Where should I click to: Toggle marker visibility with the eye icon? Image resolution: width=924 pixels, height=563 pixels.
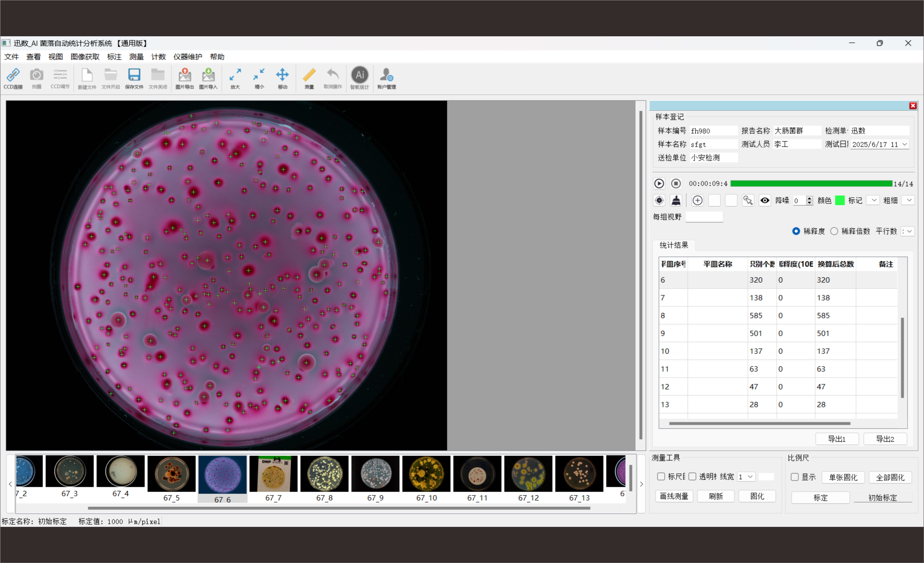click(x=765, y=200)
